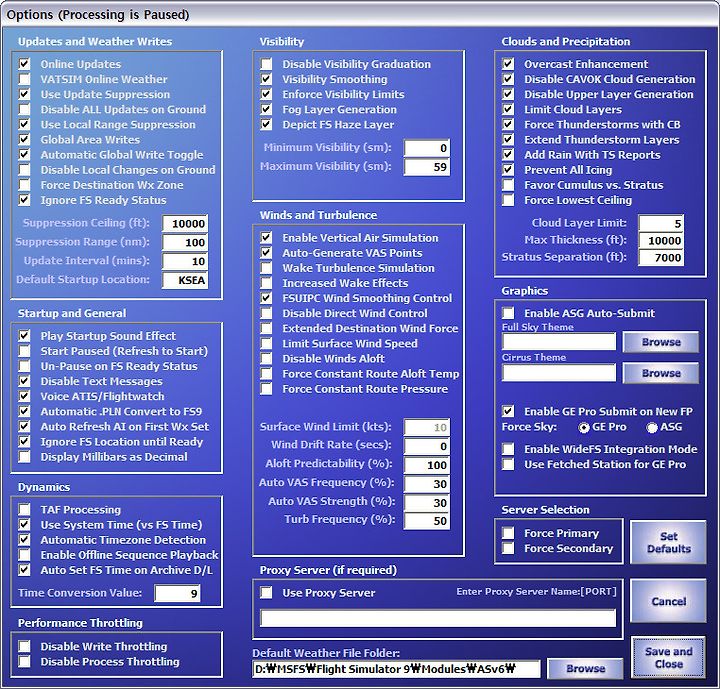
Task: Select GE Pro Force Sky radio button
Action: click(x=584, y=427)
